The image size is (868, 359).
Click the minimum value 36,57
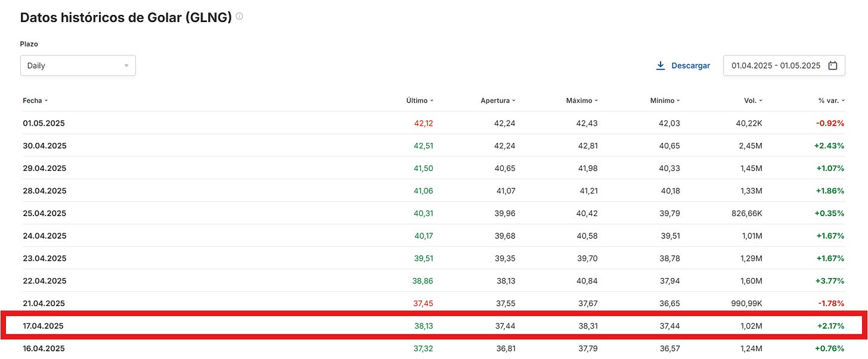(670, 348)
